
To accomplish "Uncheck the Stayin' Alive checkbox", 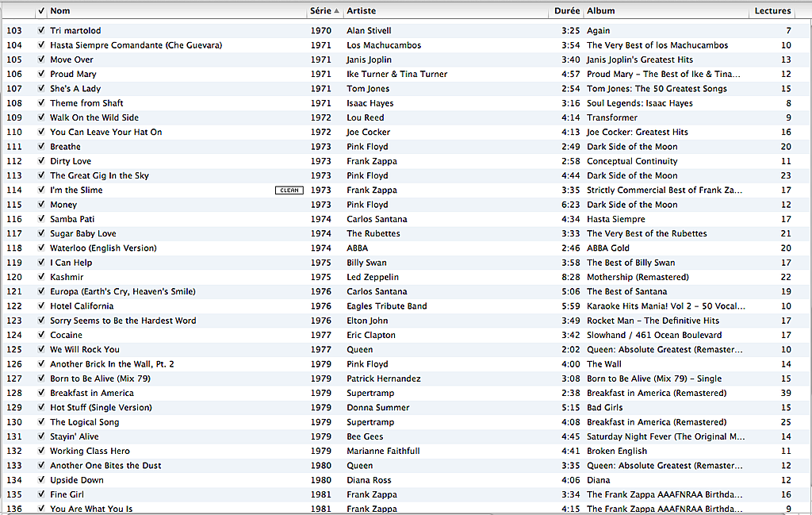I will point(41,436).
